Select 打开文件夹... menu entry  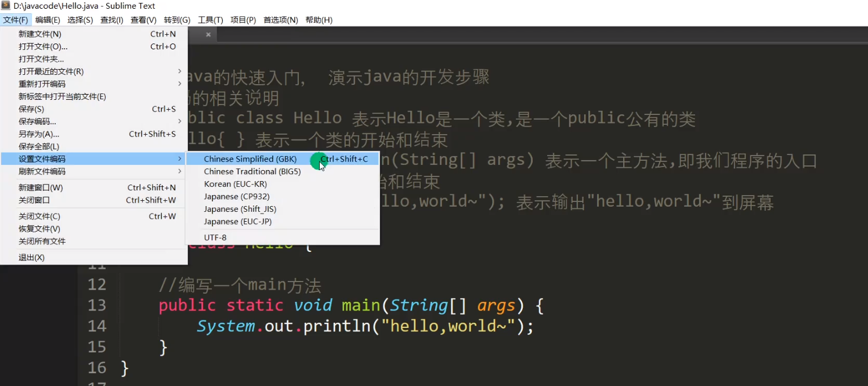click(94, 59)
